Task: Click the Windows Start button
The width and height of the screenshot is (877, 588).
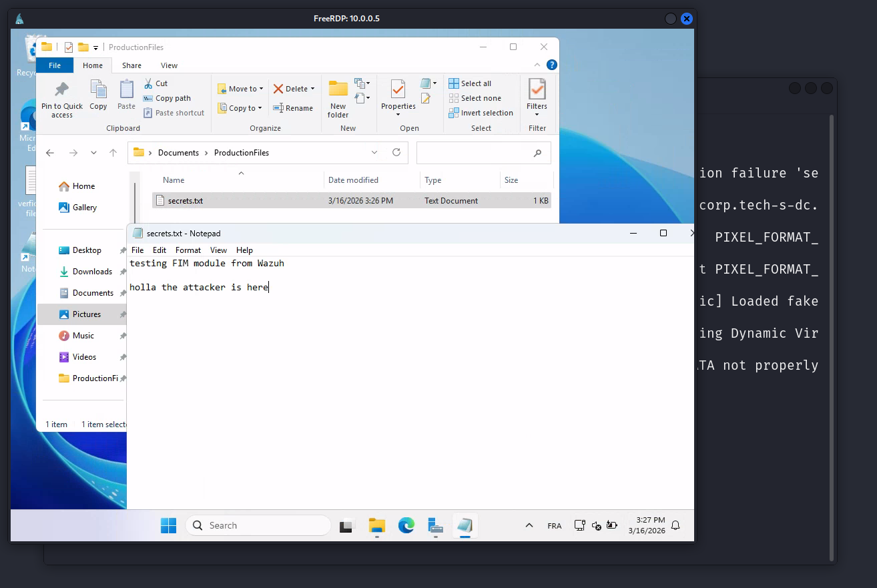Action: (x=169, y=525)
